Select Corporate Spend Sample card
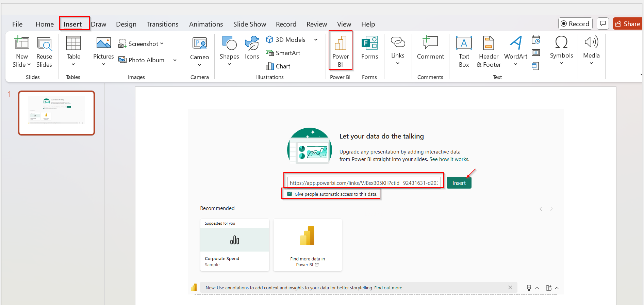The height and width of the screenshot is (305, 644). (235, 245)
